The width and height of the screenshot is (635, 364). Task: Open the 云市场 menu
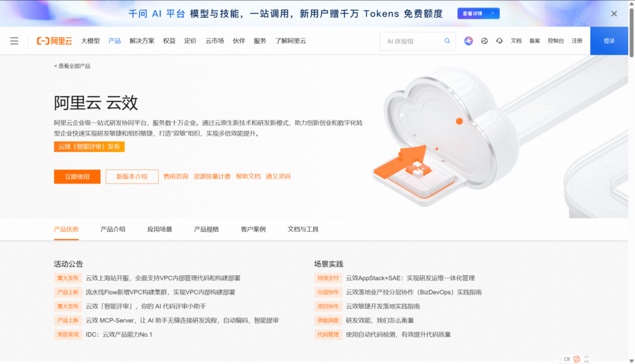click(215, 41)
